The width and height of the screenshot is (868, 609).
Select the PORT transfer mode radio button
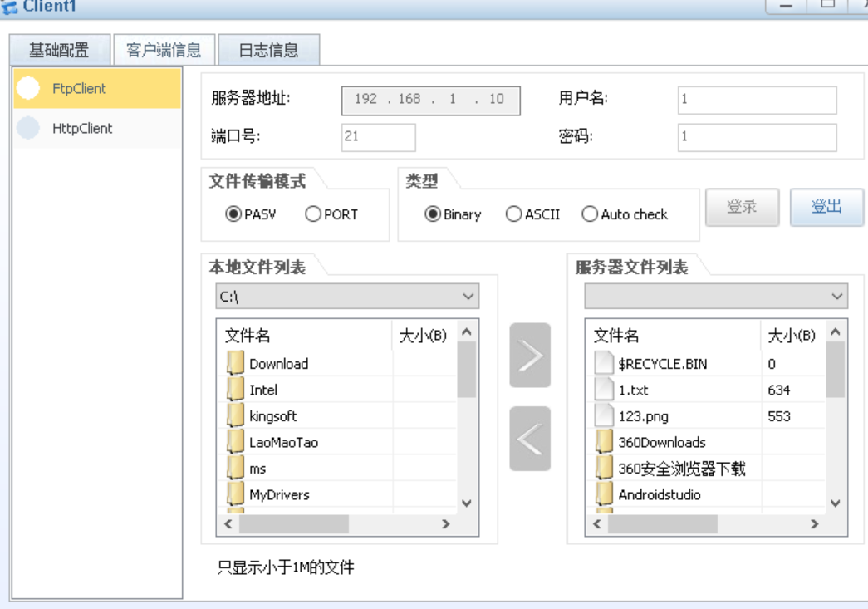314,214
